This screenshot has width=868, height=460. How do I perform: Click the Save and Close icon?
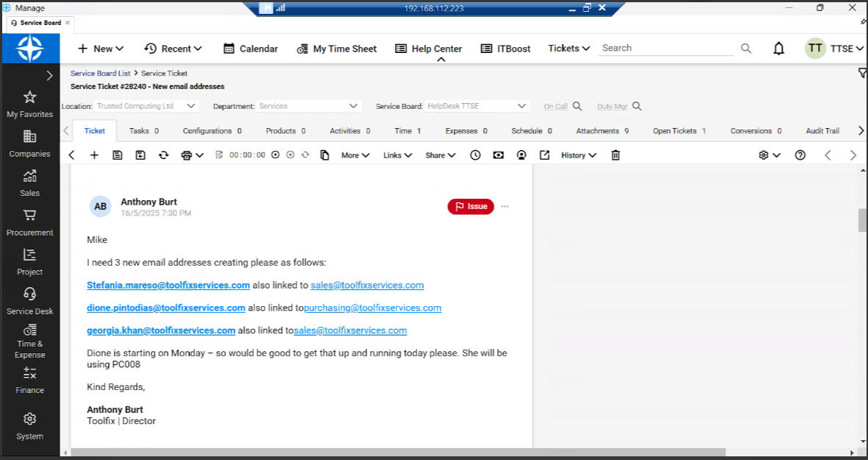click(x=140, y=155)
